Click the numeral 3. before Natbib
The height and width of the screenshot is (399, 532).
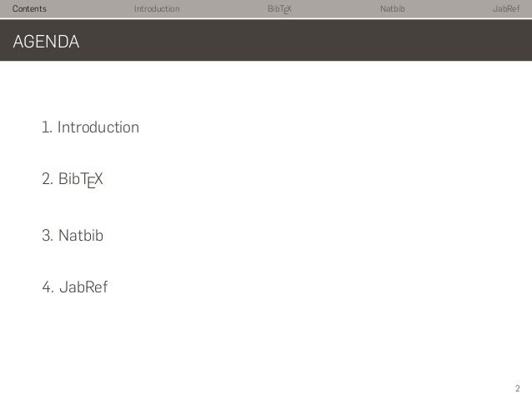(x=48, y=235)
